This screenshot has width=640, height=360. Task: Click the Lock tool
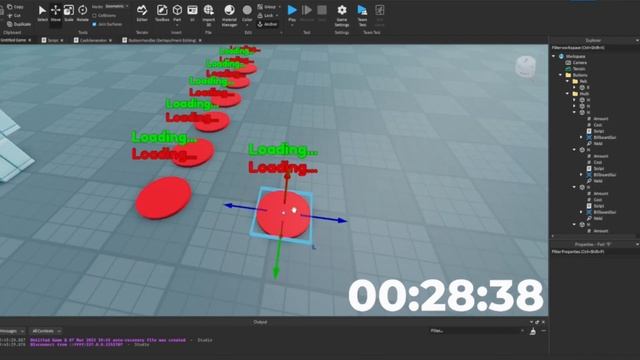point(266,16)
